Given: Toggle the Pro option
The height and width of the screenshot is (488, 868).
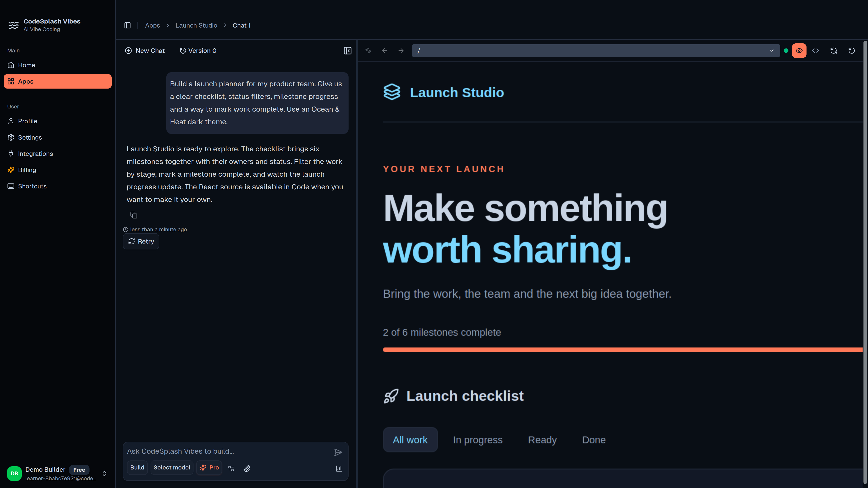Looking at the screenshot, I should click(209, 467).
